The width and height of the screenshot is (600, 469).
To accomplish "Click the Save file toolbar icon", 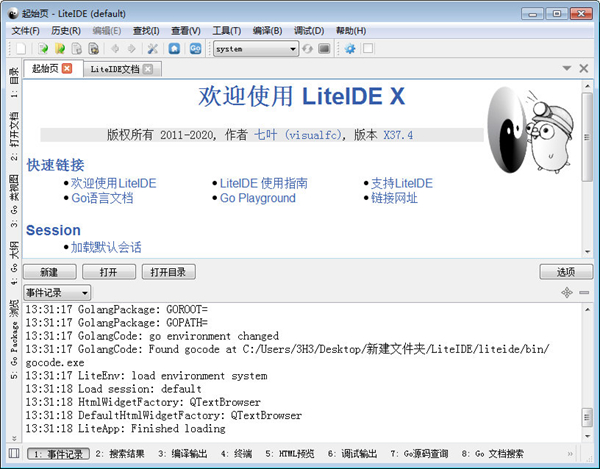I will 77,49.
